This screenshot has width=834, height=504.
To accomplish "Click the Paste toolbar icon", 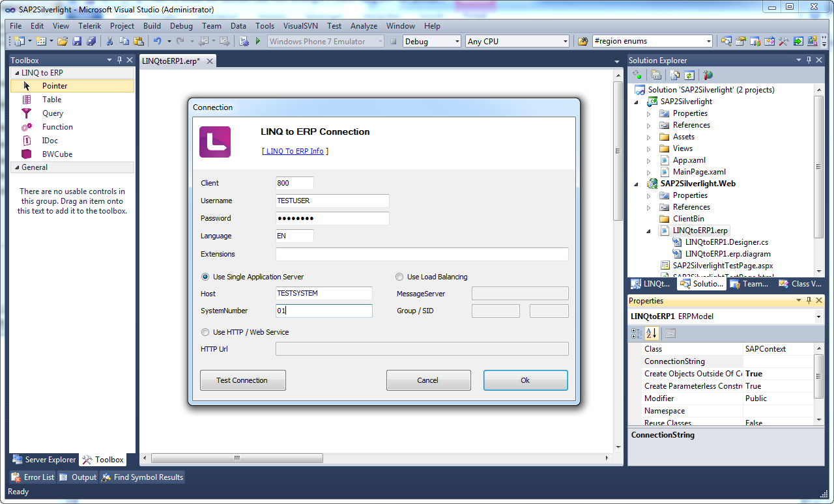I will 138,41.
